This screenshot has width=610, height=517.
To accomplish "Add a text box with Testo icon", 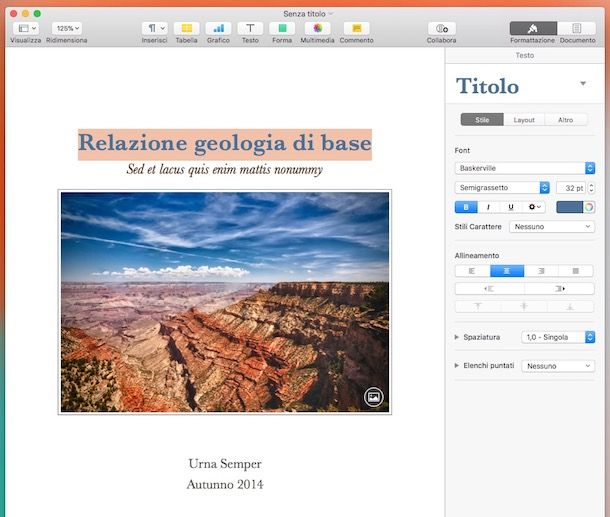I will coord(250,28).
